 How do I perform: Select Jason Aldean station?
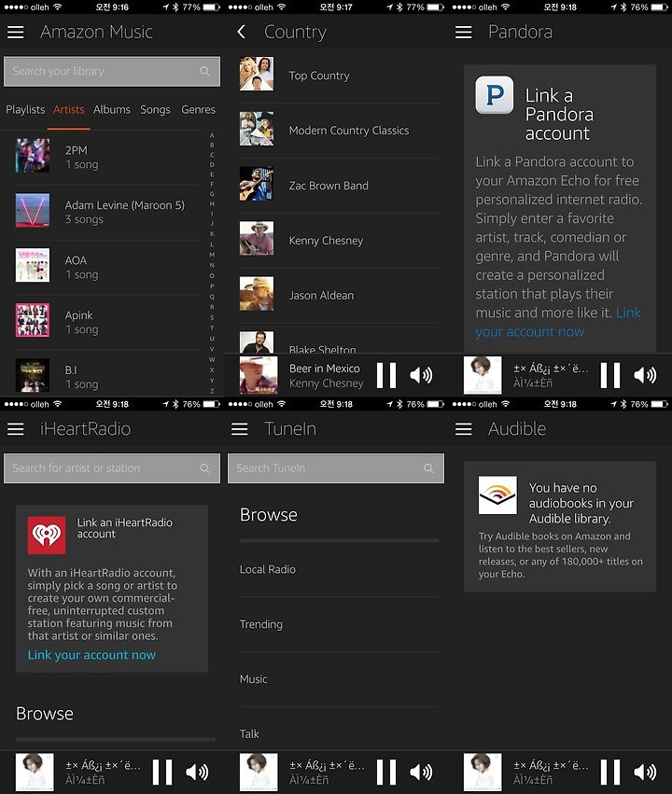pyautogui.click(x=339, y=295)
